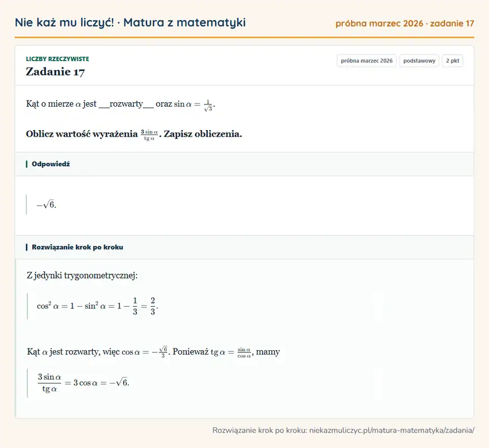Click the 'Nie każ mu liczyć! · Matura z matematyki' title

point(130,23)
